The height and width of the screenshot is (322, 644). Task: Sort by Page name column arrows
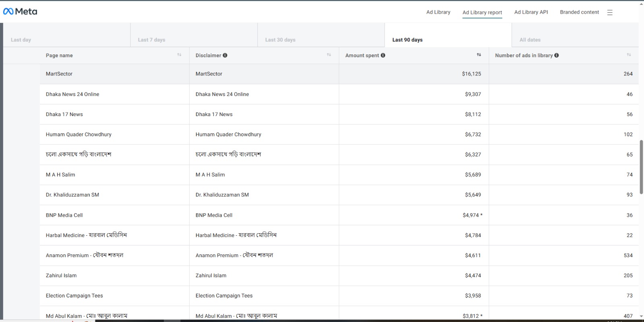[179, 55]
